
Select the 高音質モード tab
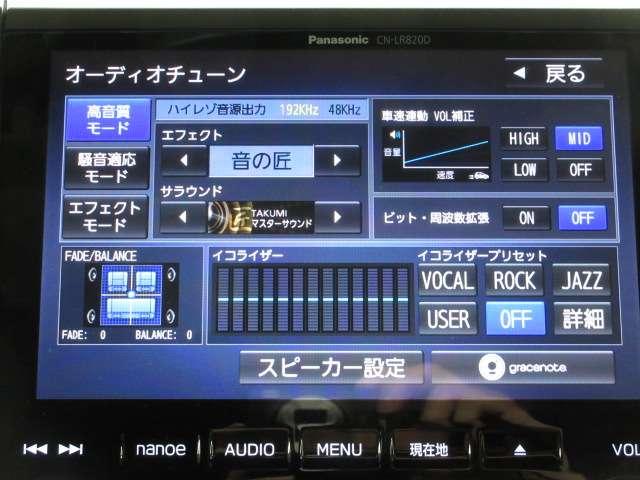pos(105,121)
